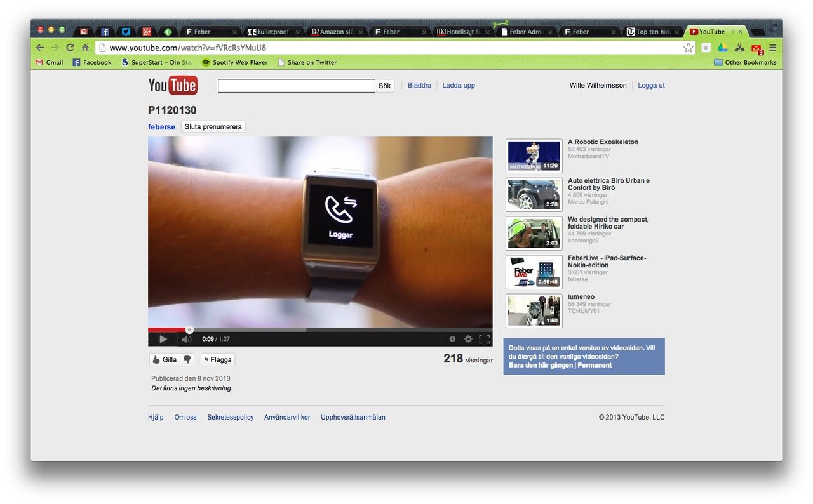Open the A Robotic Exoskeleton video thumbnail
Viewport: 813px width, 504px height.
[533, 156]
